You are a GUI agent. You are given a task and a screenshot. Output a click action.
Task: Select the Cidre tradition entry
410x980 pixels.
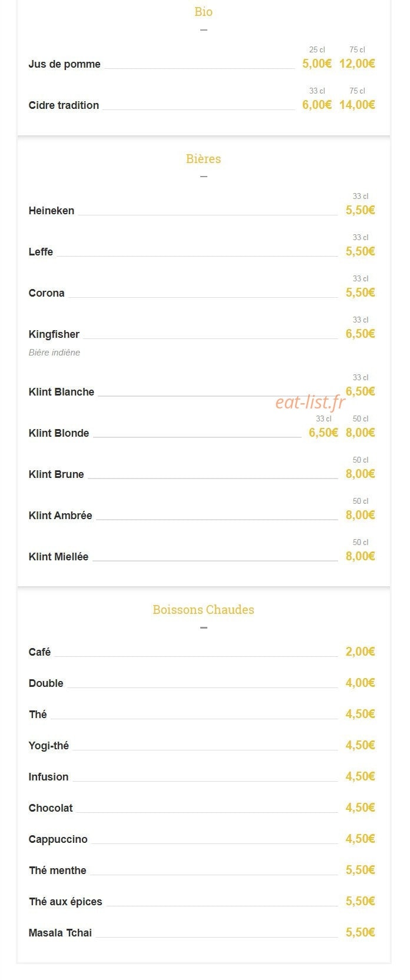(64, 105)
